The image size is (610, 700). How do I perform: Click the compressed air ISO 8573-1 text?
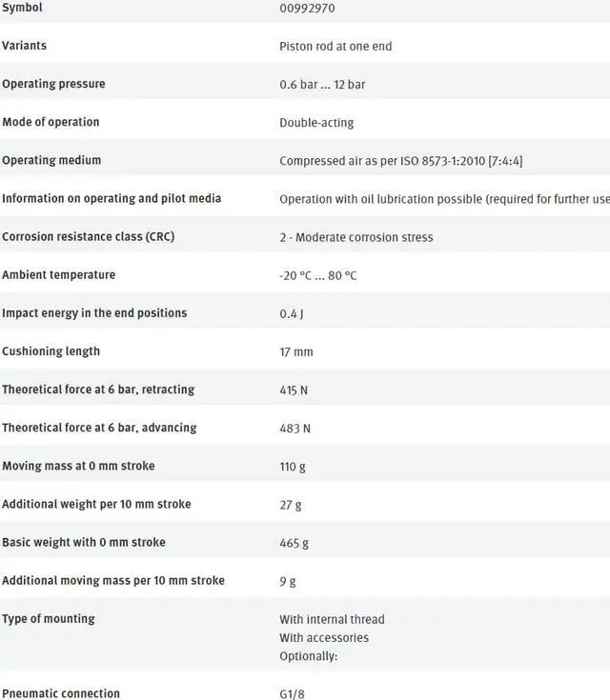tap(400, 161)
